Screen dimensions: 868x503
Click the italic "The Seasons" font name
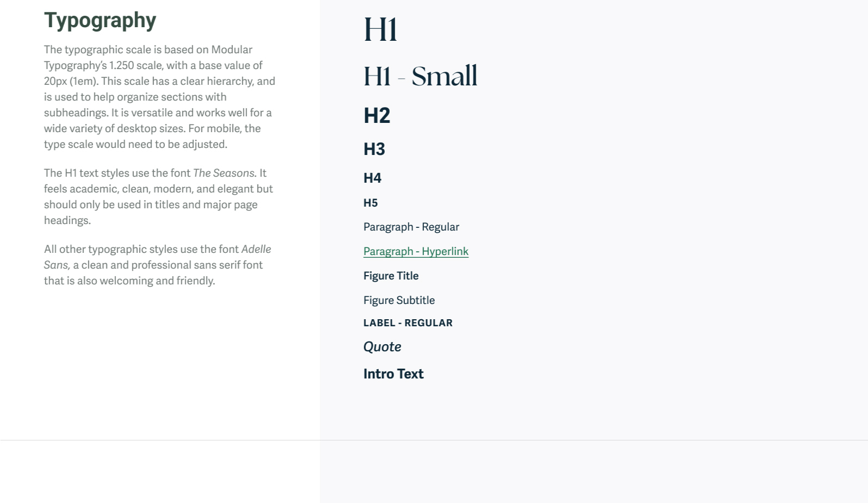tap(224, 173)
